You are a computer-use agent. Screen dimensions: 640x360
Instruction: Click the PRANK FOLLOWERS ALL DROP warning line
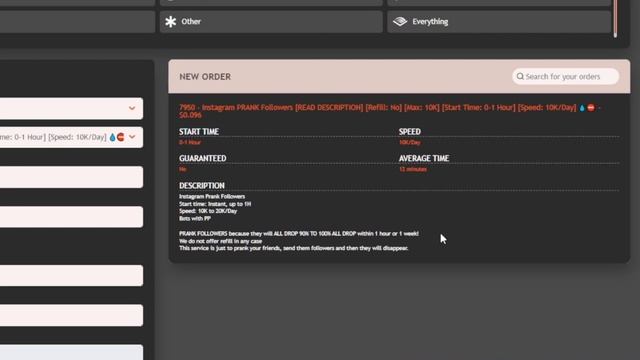299,233
